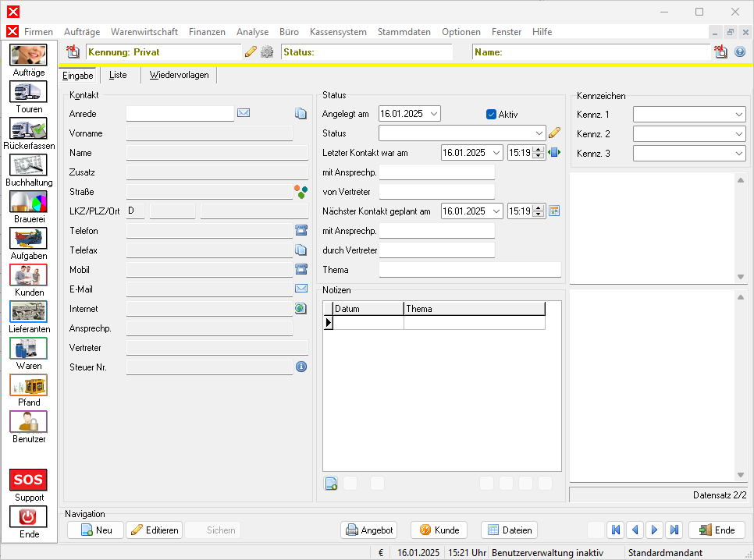This screenshot has height=560, width=754.
Task: Open the Brauerei module icon
Action: [28, 202]
